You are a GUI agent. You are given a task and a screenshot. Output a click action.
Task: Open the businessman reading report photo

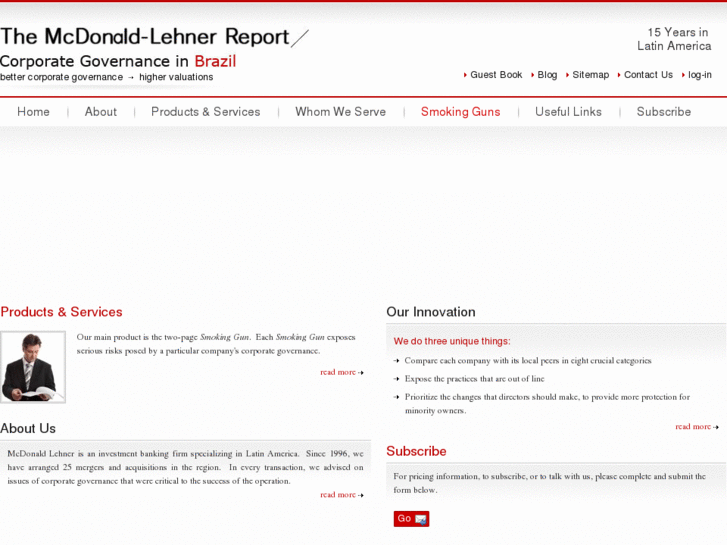33,367
